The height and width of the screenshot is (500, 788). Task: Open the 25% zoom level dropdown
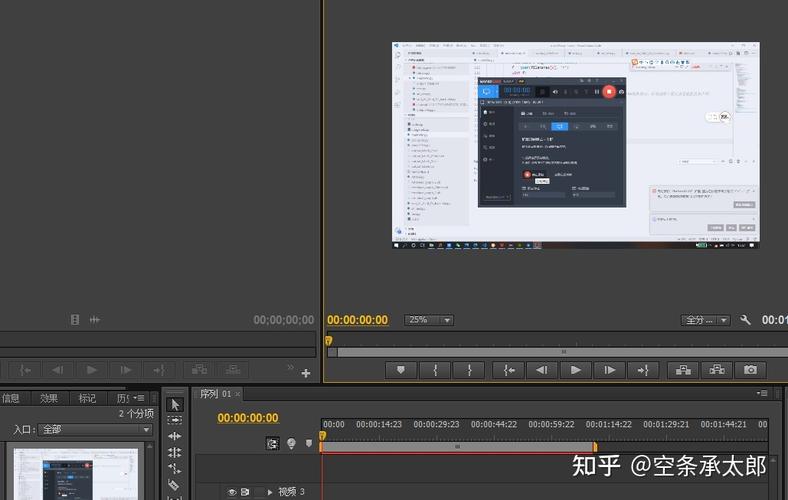pyautogui.click(x=429, y=320)
